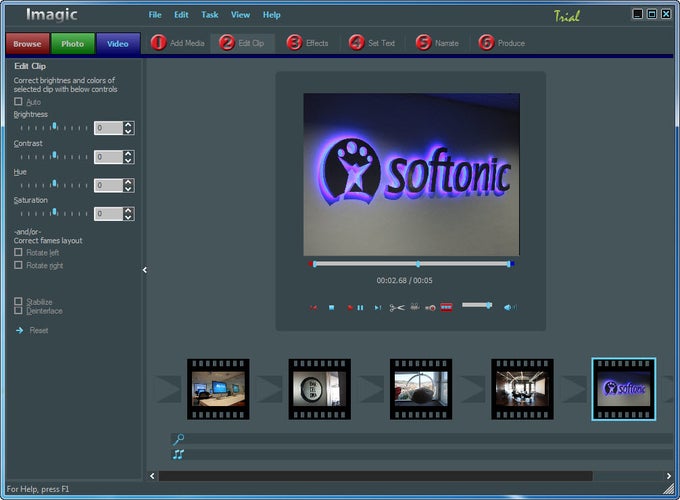
Task: Collapse the left Edit Clip panel
Action: [145, 270]
